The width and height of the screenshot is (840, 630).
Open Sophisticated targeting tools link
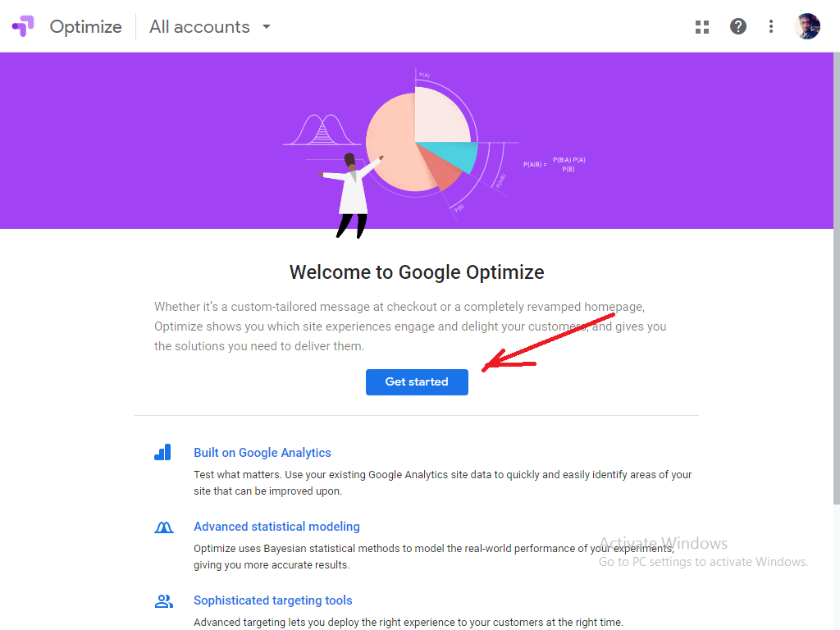272,600
